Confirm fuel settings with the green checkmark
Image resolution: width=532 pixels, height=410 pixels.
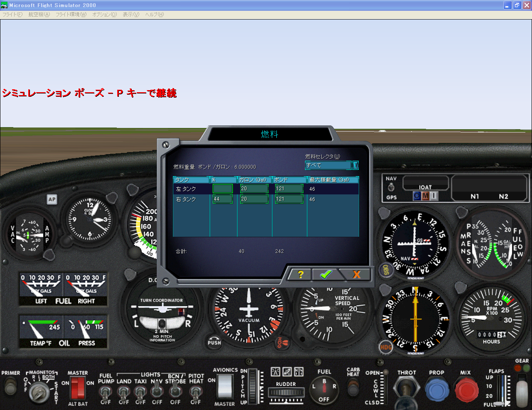[326, 274]
